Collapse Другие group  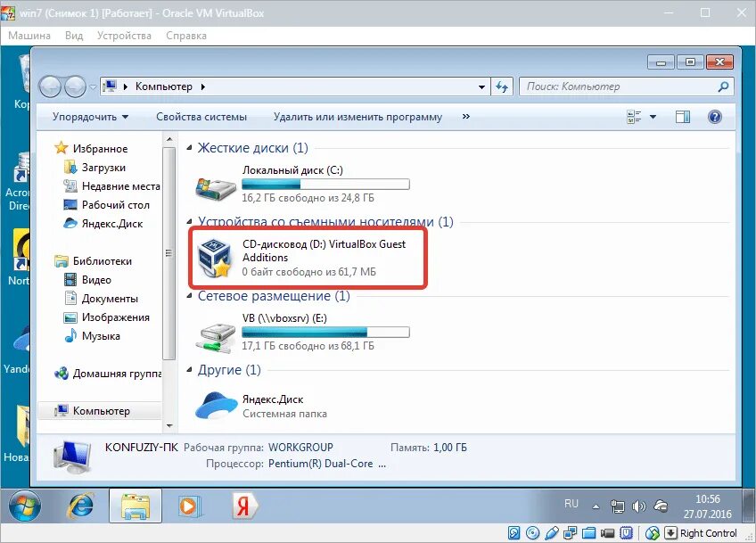pos(190,370)
